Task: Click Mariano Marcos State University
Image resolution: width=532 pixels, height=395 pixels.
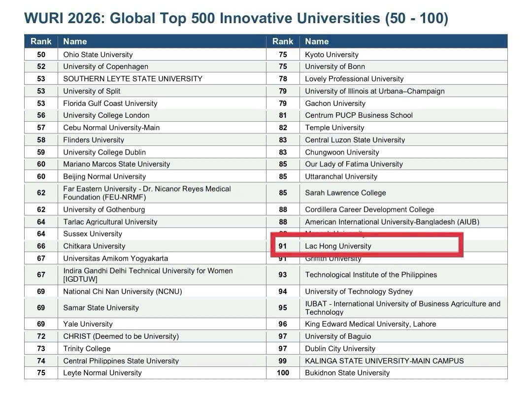Action: [116, 164]
